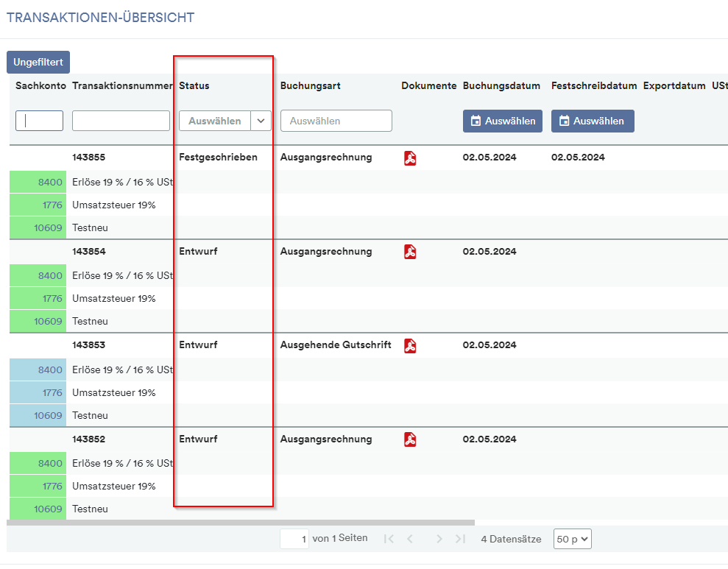The height and width of the screenshot is (569, 728).
Task: Open PDF document for transaction 143854
Action: [410, 252]
